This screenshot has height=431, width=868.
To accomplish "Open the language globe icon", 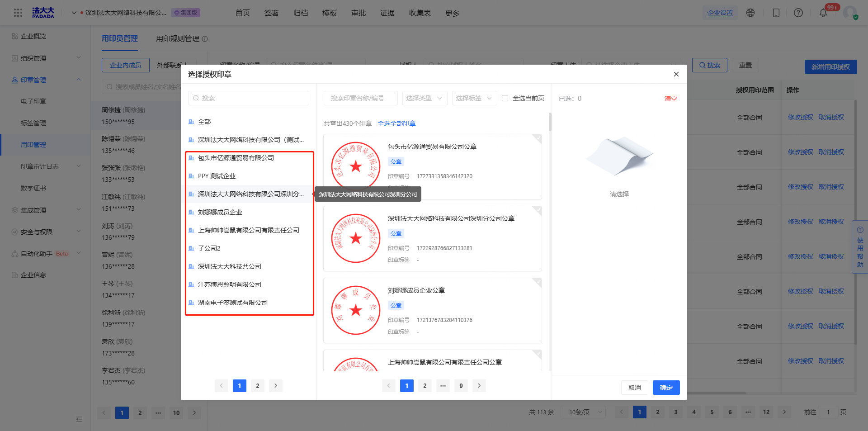I will point(750,13).
